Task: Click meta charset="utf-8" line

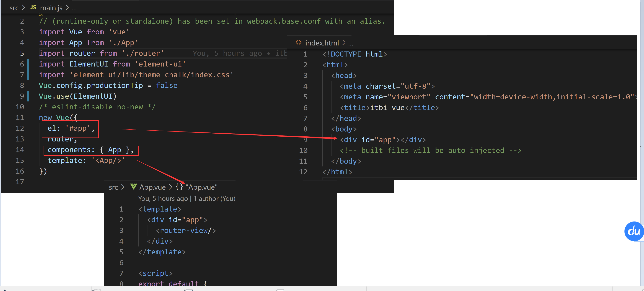Action: point(387,86)
